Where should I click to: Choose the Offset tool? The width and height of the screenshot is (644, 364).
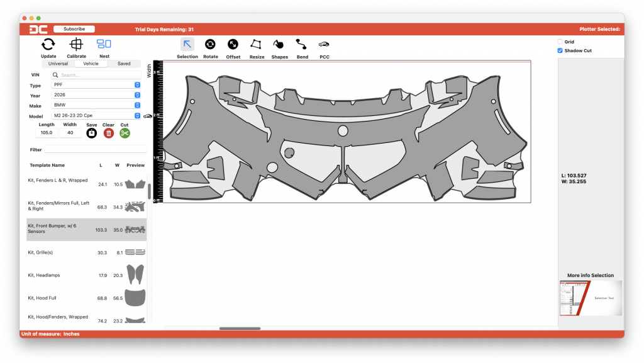233,44
